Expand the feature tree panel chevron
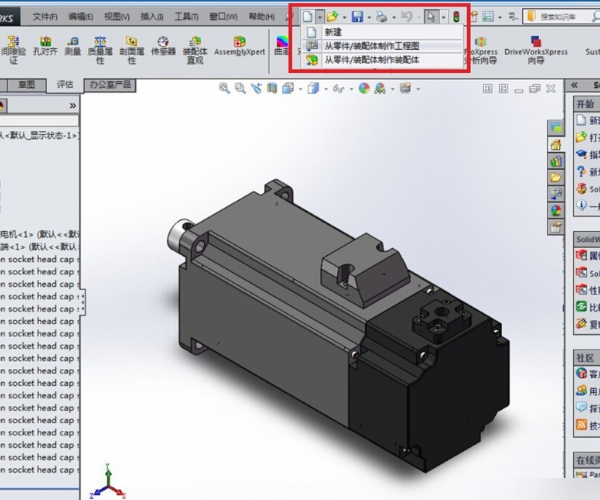This screenshot has width=600, height=500. (x=72, y=105)
